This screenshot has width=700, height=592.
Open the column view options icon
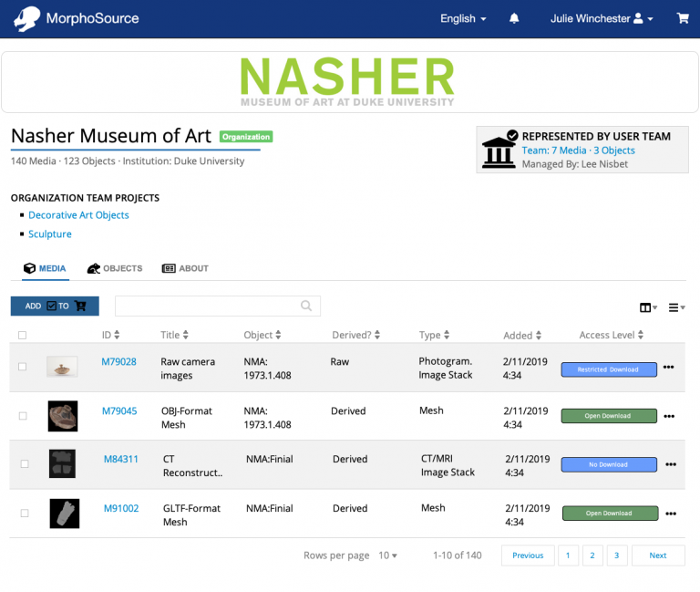[648, 307]
